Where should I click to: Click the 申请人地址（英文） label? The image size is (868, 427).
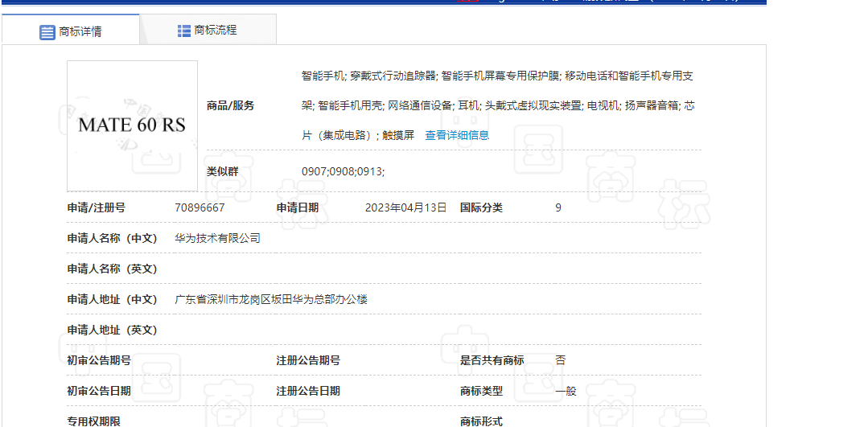click(x=113, y=331)
